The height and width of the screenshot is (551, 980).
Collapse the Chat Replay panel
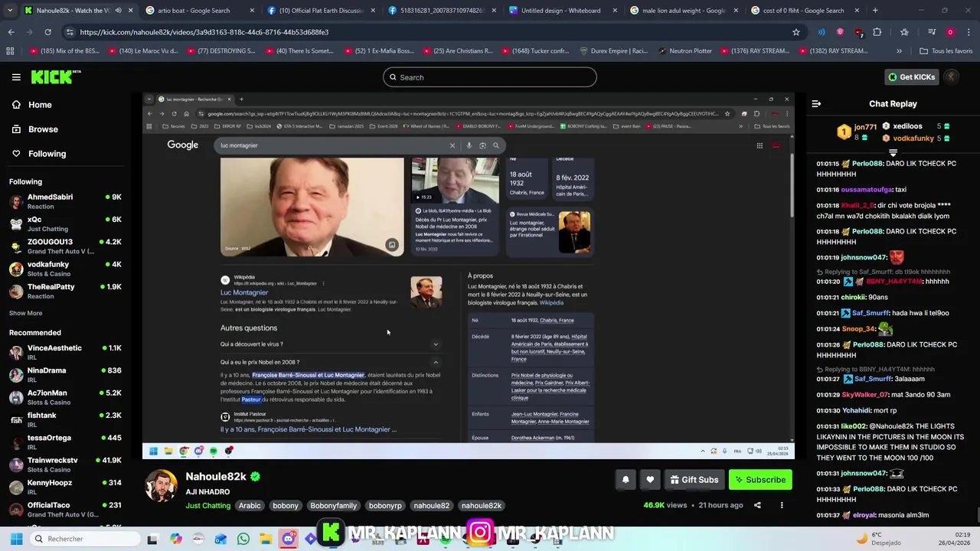816,104
